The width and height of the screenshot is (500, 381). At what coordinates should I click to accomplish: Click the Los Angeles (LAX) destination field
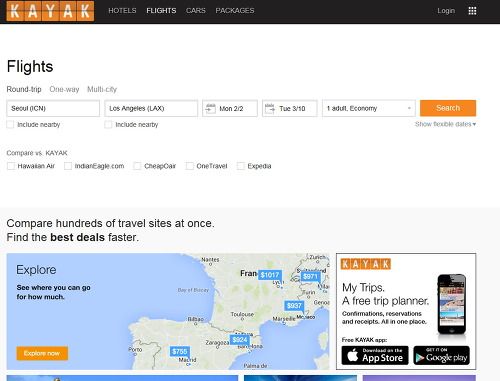click(151, 108)
